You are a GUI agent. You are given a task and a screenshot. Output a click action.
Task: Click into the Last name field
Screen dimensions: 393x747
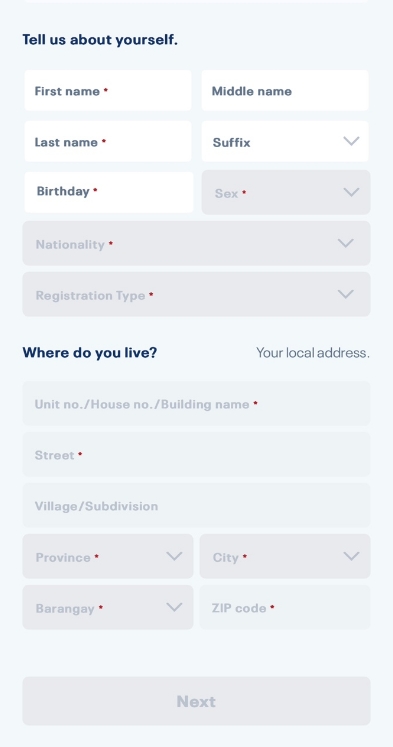pyautogui.click(x=108, y=141)
